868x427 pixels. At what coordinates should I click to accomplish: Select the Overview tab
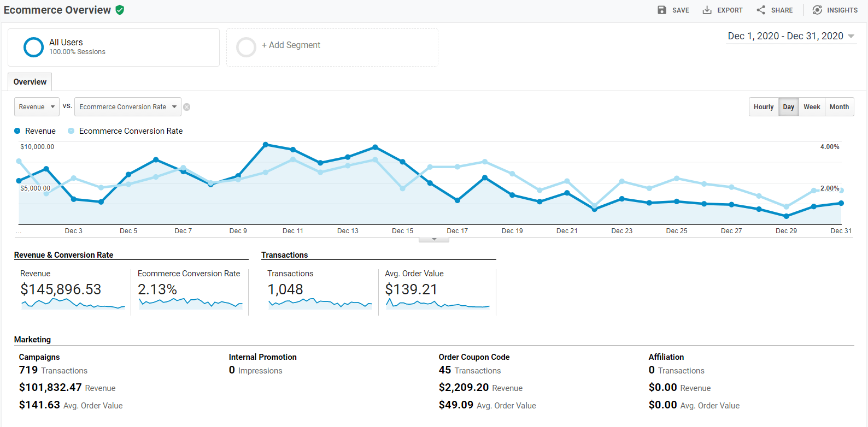coord(30,82)
